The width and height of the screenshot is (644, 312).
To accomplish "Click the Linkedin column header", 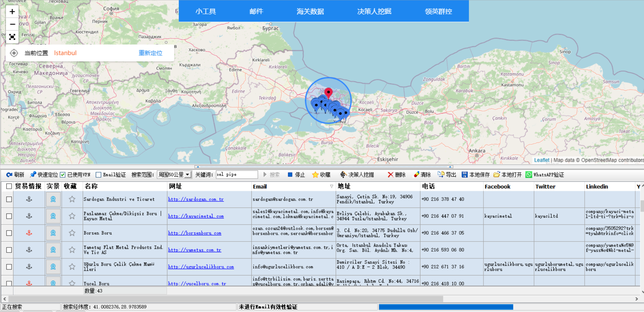I will click(x=610, y=186).
